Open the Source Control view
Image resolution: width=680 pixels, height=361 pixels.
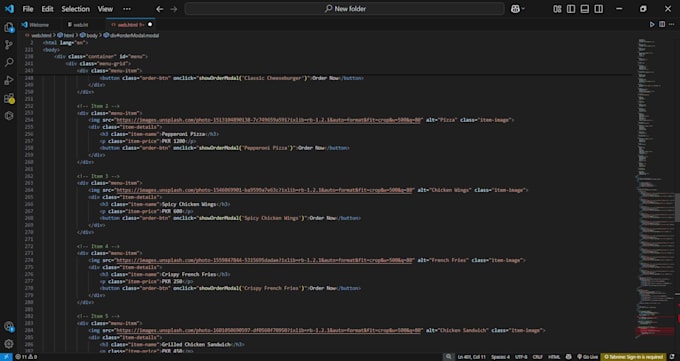9,45
